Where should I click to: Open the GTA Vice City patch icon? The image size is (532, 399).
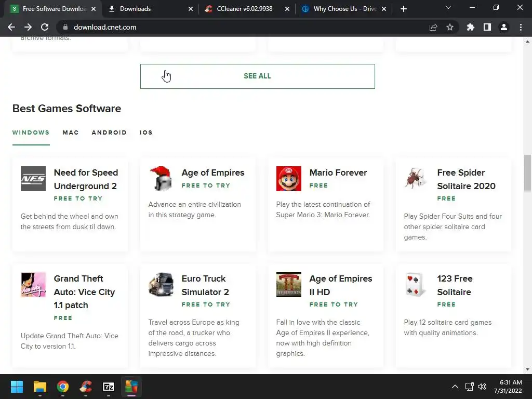pos(33,285)
